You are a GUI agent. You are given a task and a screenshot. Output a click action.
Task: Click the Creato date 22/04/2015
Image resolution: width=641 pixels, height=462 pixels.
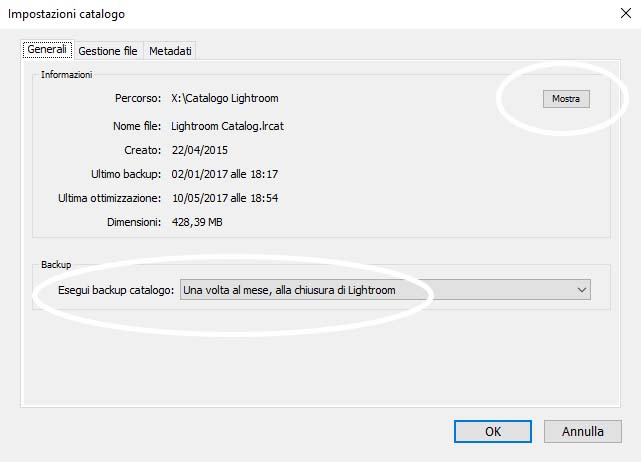point(200,150)
